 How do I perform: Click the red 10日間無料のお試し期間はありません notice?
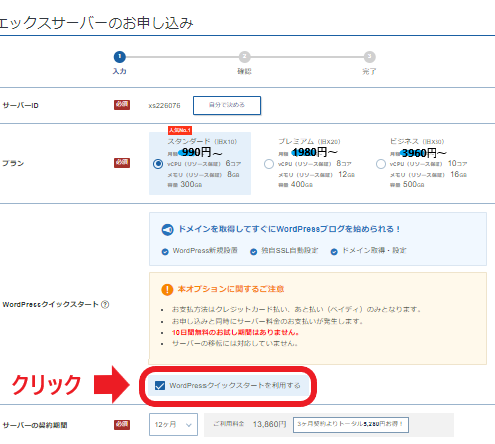tap(236, 332)
